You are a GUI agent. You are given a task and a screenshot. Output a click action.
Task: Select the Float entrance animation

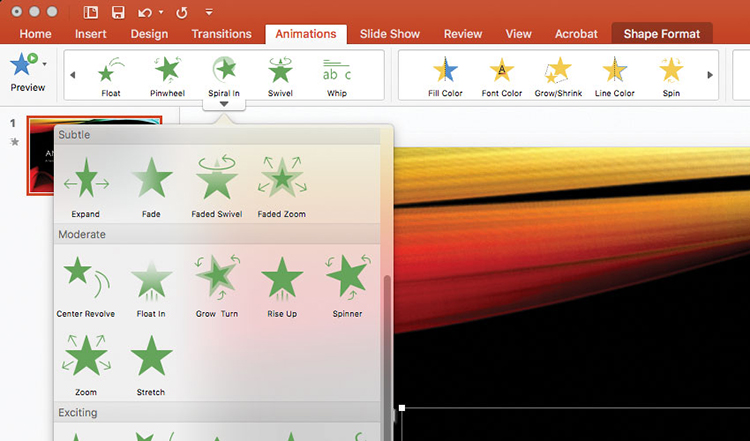coord(110,76)
